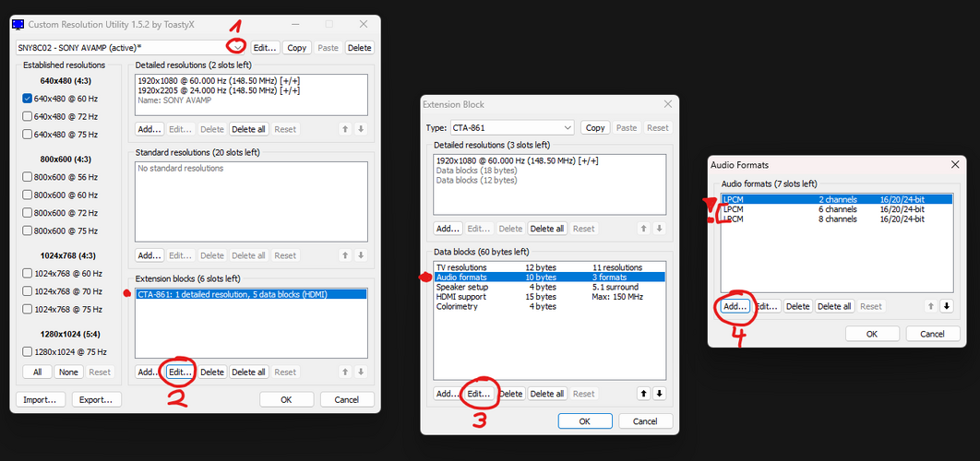This screenshot has width=980, height=461.
Task: Click Edit under Extension blocks
Action: coord(181,372)
